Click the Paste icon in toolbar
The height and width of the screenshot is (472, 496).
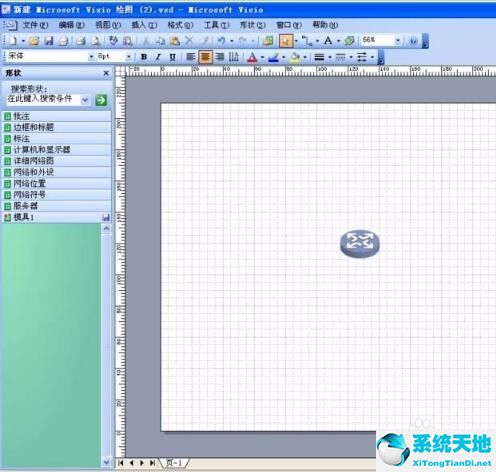point(175,41)
